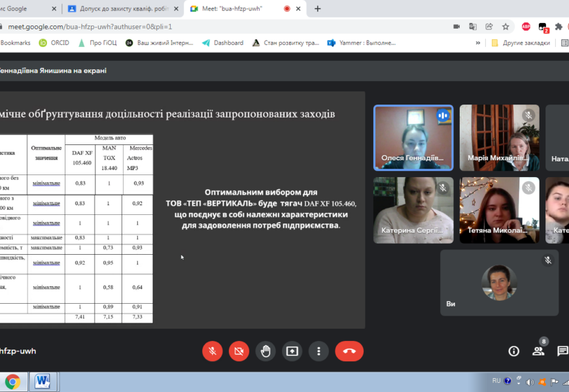Click the Present now screen share icon
Viewport: 569px width, 392px height.
tap(292, 351)
